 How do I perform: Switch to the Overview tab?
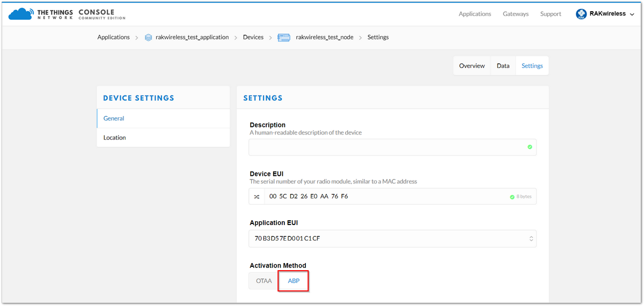(472, 66)
